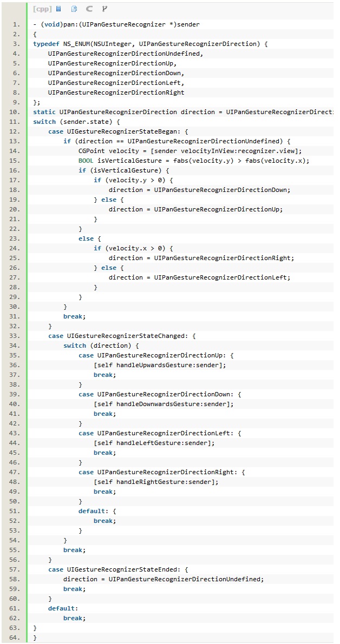Click the view plain code icon
The width and height of the screenshot is (340, 644).
pyautogui.click(x=58, y=9)
